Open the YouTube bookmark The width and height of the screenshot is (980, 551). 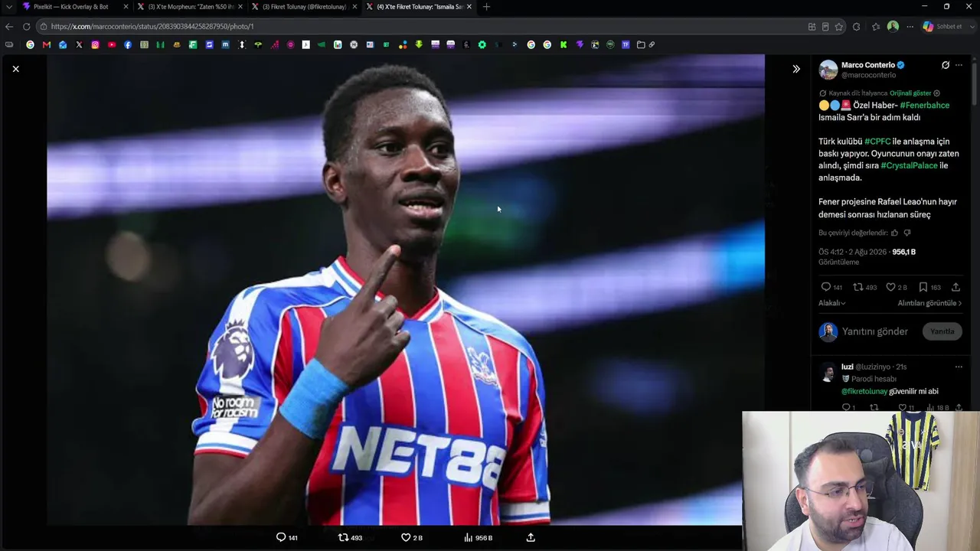(x=112, y=44)
